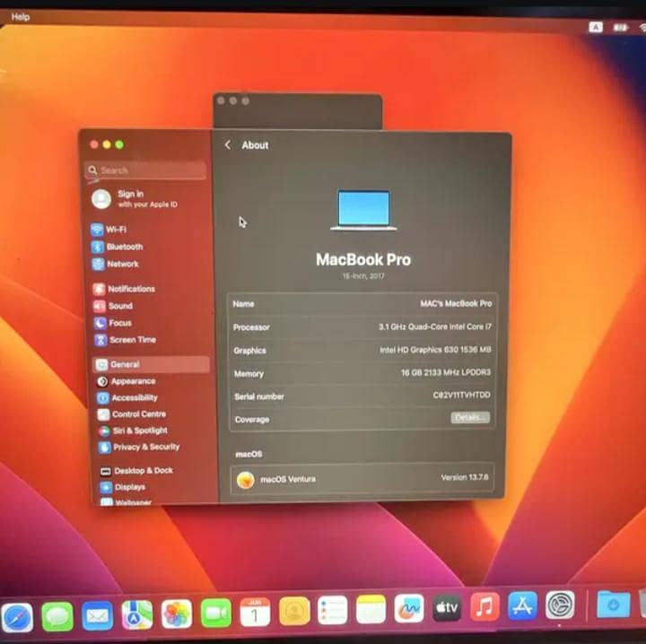The height and width of the screenshot is (644, 646).
Task: Open Downloads folder in the Dock
Action: tap(614, 605)
